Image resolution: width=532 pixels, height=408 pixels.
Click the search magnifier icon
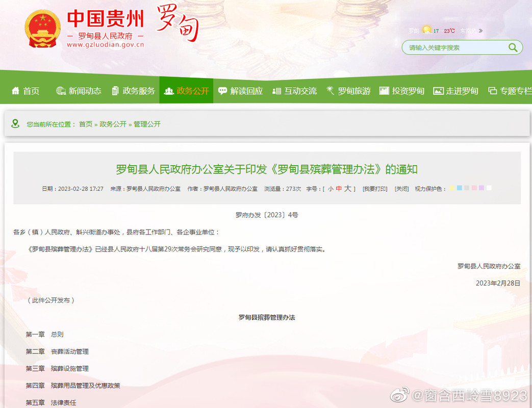click(x=513, y=47)
